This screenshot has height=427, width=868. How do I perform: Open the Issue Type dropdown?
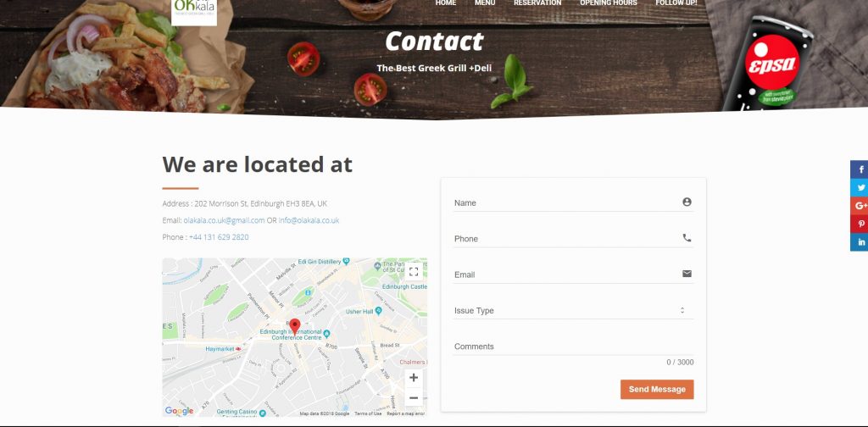tap(573, 310)
